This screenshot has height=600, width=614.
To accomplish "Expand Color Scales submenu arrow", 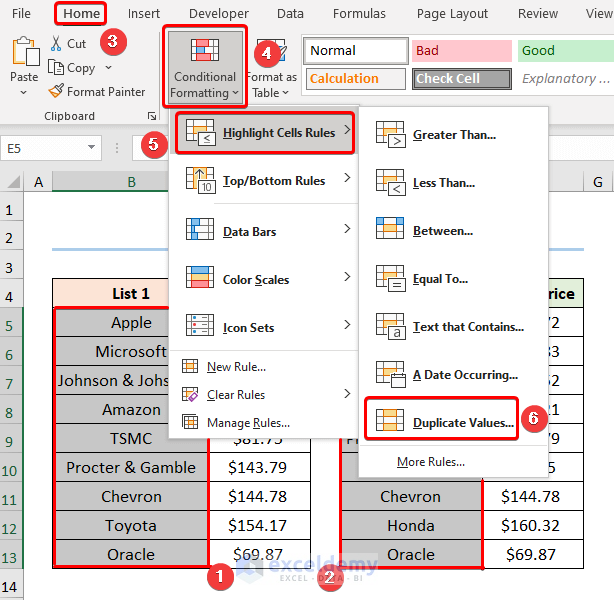I will click(x=347, y=277).
